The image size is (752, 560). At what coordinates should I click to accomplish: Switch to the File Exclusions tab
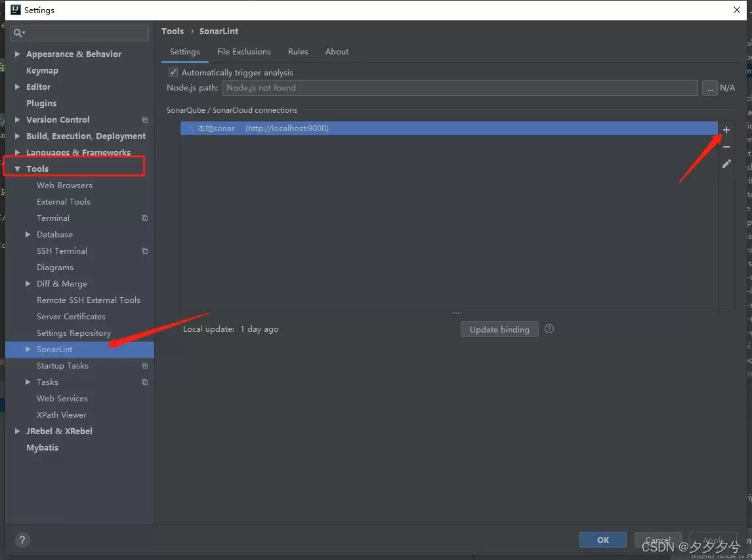pos(243,52)
